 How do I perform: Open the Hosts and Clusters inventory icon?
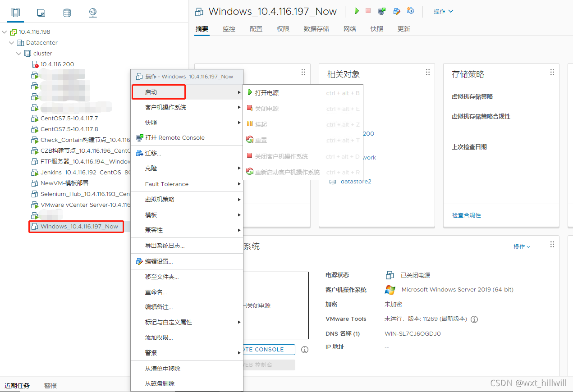tap(15, 13)
